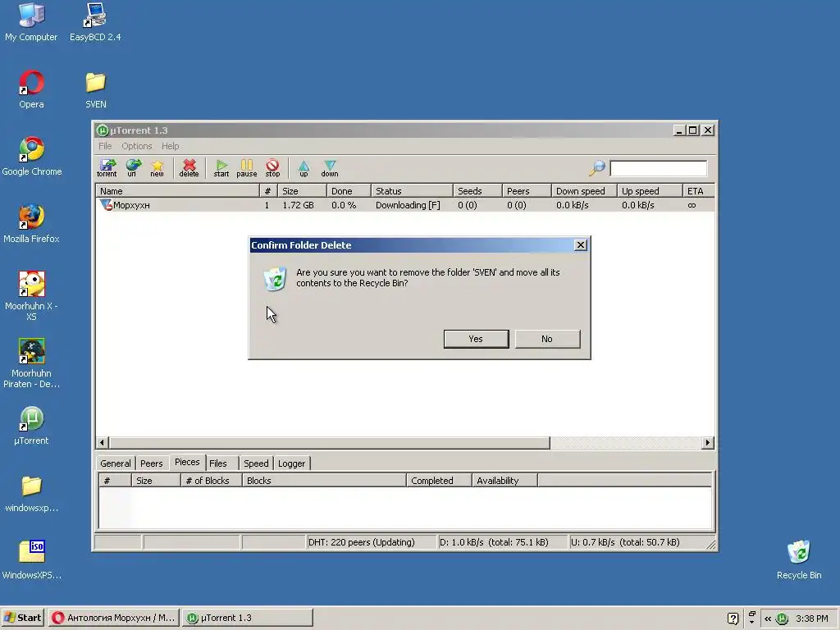Click the red delete toolbar icon
The width and height of the screenshot is (840, 630).
click(x=189, y=167)
